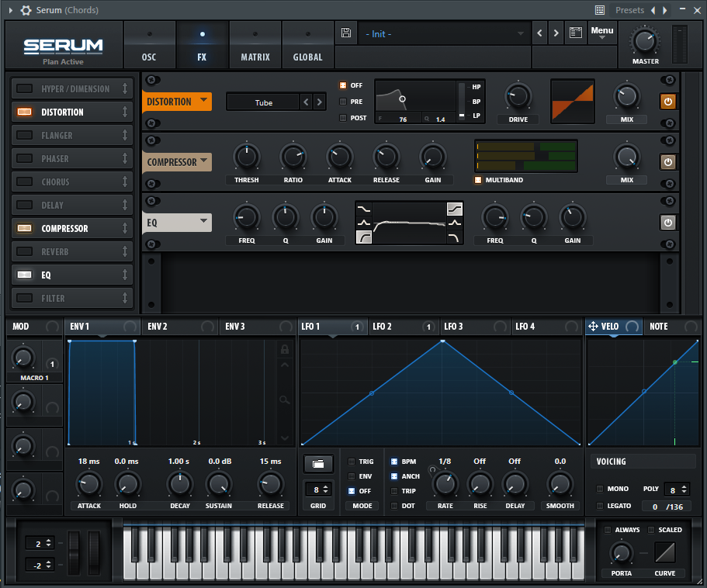Go to previous preset arrow

click(x=539, y=33)
